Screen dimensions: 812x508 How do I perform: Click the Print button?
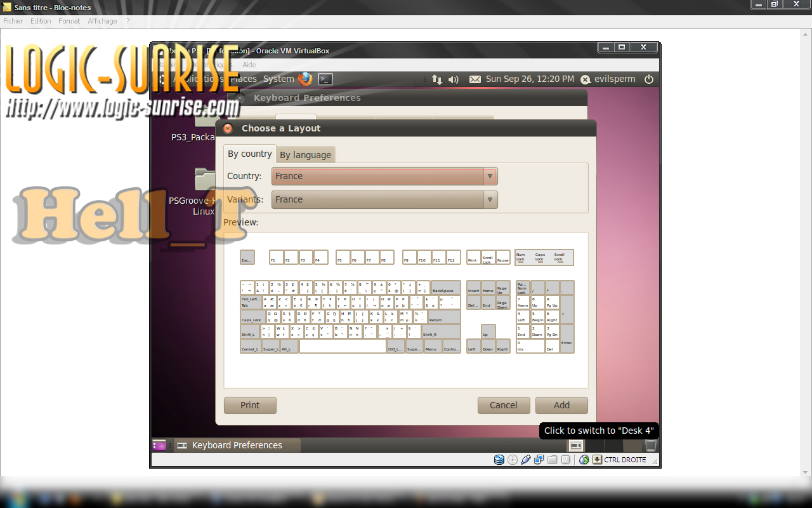click(x=250, y=405)
